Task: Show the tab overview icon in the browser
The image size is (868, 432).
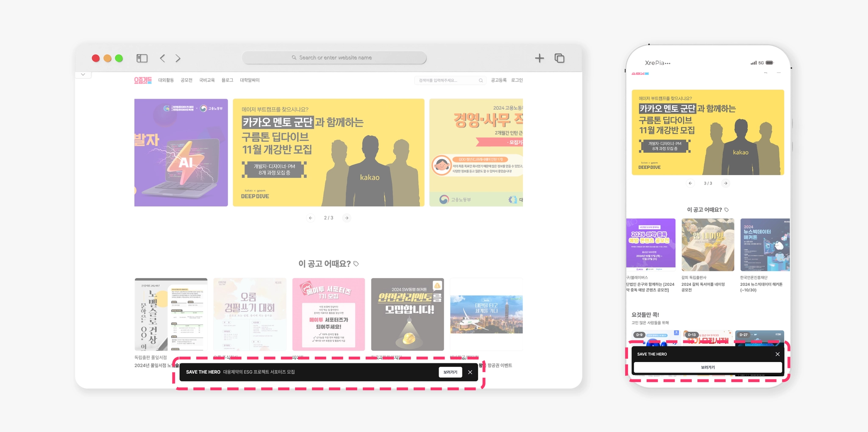Action: pos(559,58)
